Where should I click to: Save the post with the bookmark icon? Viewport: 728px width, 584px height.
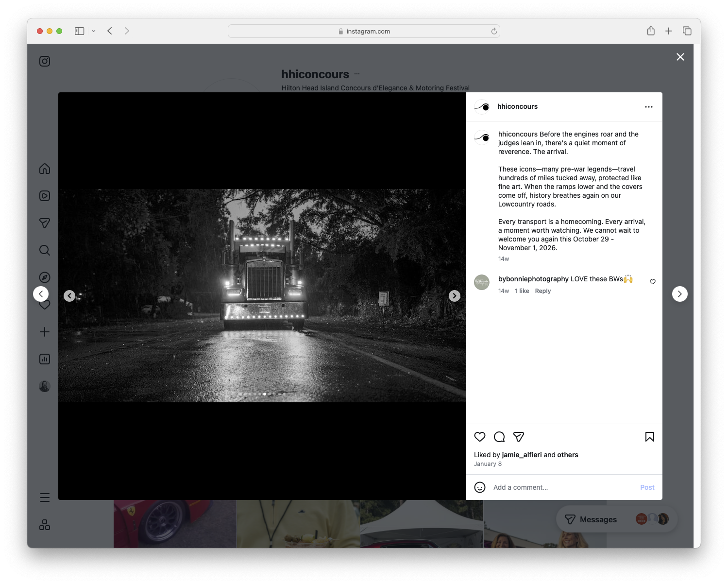tap(649, 437)
